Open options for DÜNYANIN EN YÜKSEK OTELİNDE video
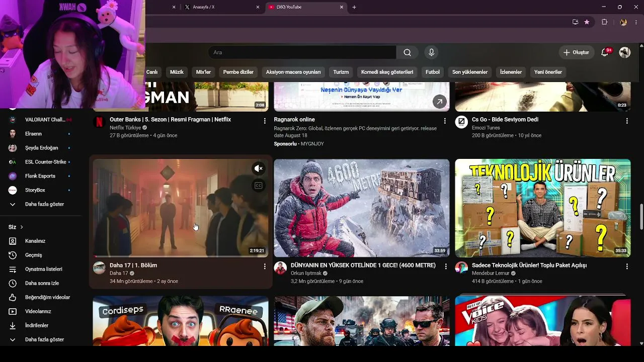 (x=446, y=266)
